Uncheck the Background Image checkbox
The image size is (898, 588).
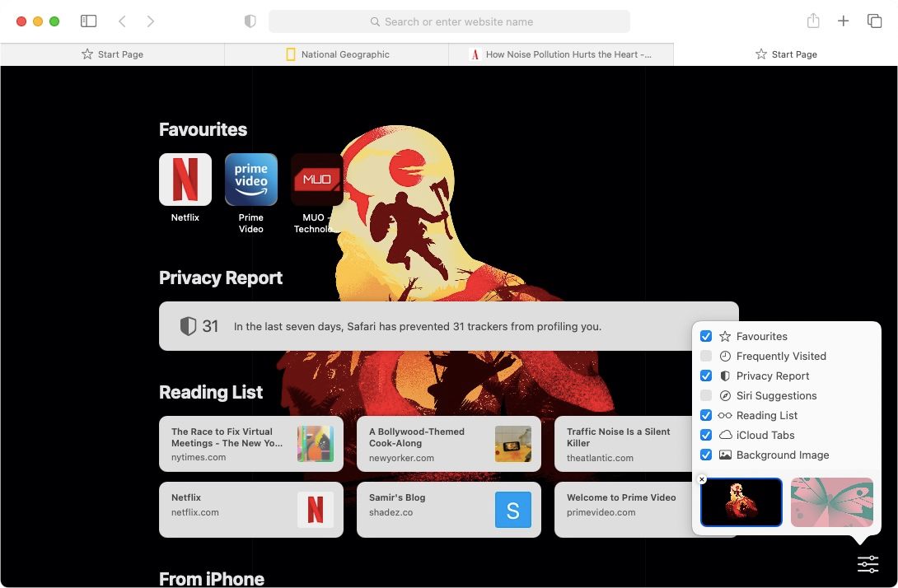click(705, 455)
